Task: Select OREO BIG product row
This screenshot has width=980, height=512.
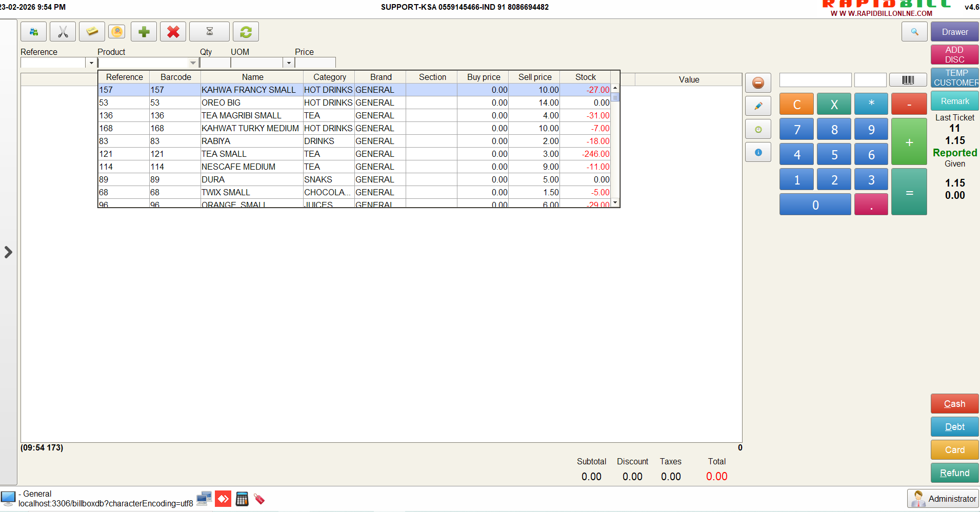Action: pyautogui.click(x=221, y=103)
